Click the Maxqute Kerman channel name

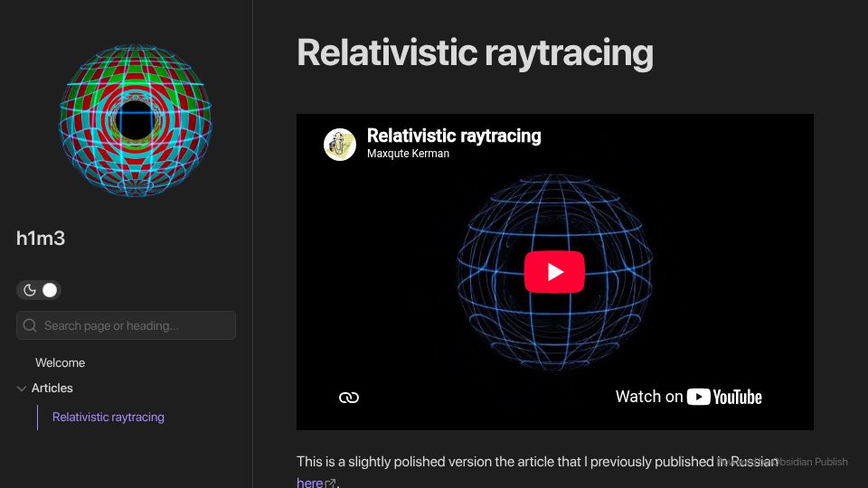pyautogui.click(x=408, y=154)
